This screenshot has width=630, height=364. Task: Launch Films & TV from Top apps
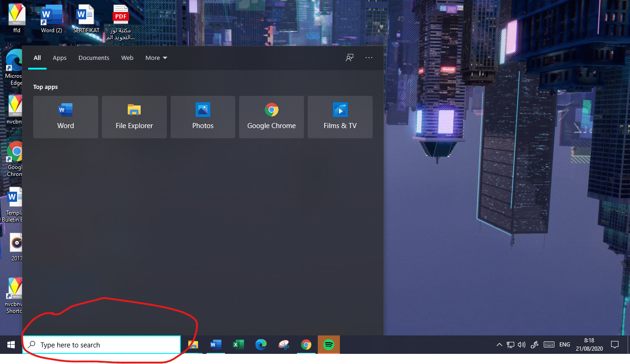(x=340, y=117)
